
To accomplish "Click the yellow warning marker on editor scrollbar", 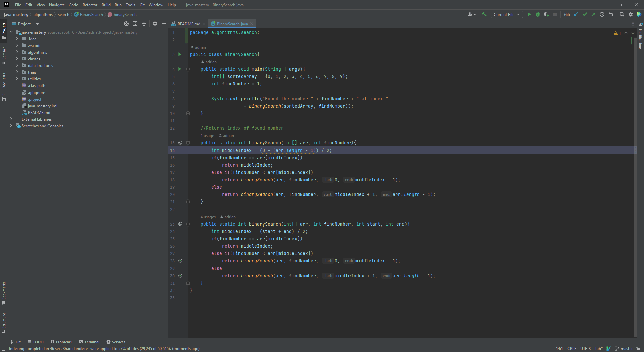I will pos(634,152).
